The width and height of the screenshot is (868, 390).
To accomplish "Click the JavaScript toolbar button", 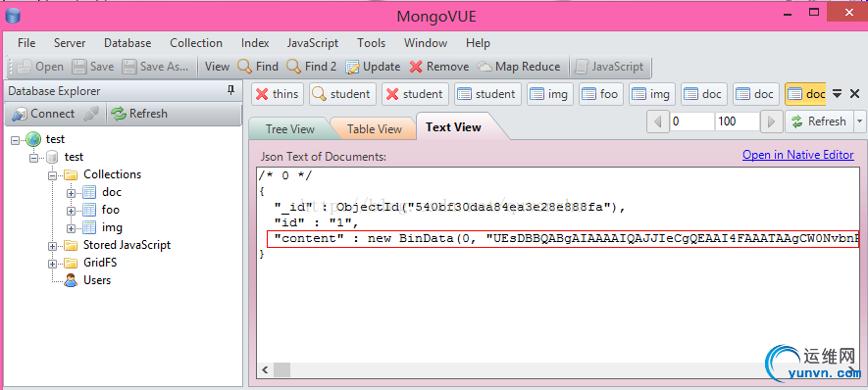I will [x=609, y=67].
